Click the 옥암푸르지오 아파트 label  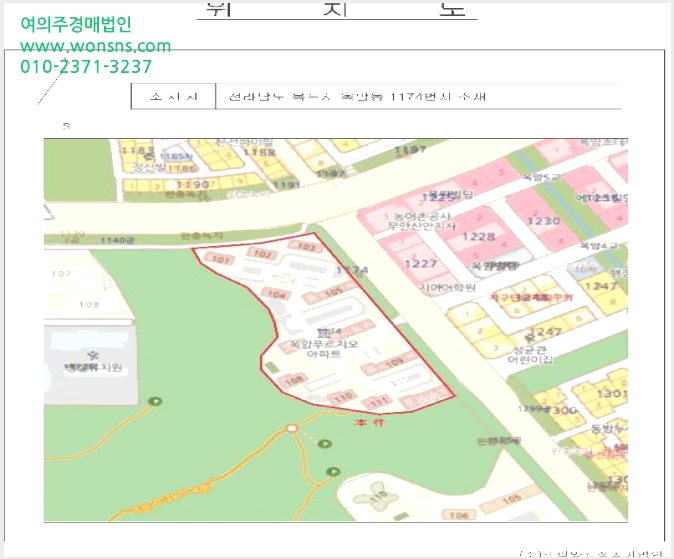[x=324, y=349]
